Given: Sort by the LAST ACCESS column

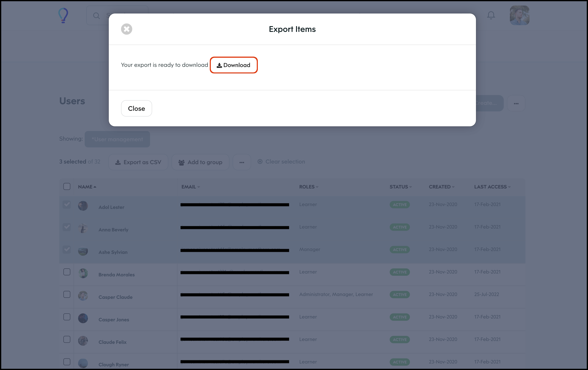Looking at the screenshot, I should pos(492,187).
